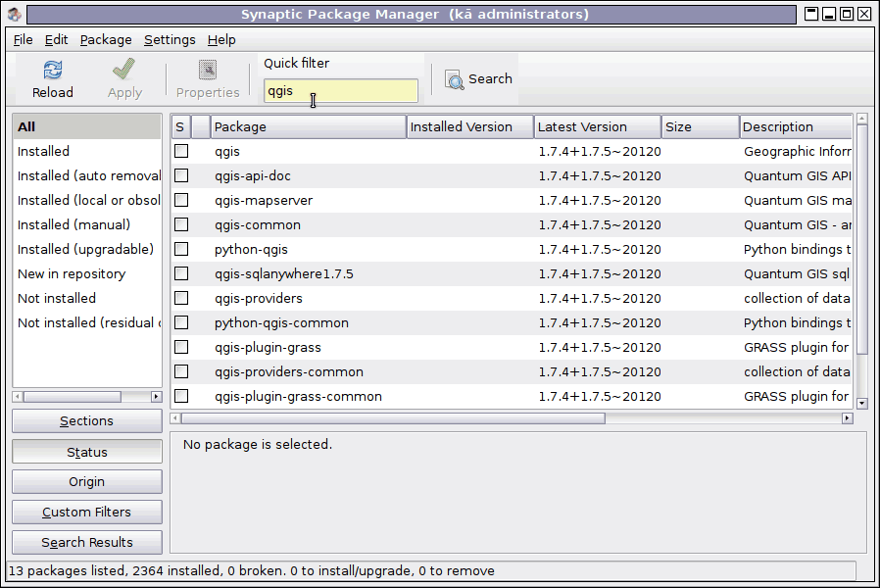Viewport: 880px width, 588px height.
Task: Click package list vertical scrollbar down arrow
Action: 862,403
